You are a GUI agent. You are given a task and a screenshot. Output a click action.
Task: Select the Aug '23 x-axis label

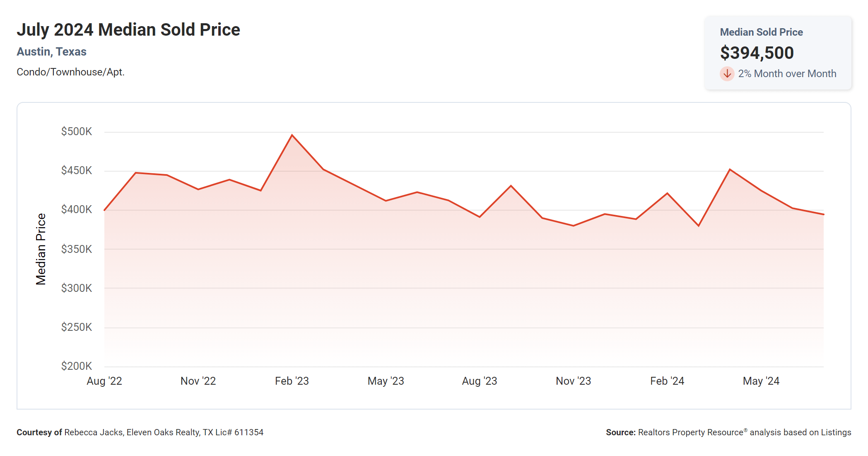pyautogui.click(x=480, y=381)
